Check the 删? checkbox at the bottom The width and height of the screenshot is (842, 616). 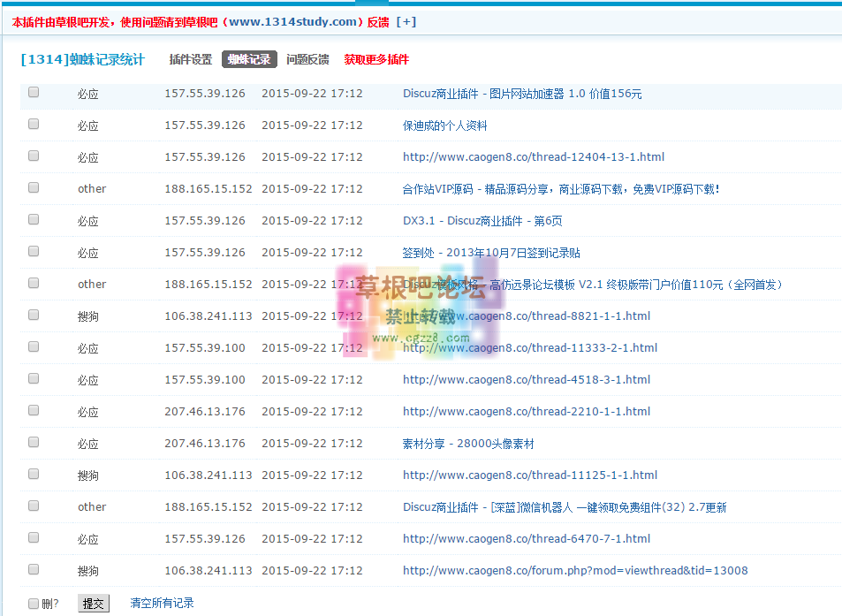(x=33, y=602)
